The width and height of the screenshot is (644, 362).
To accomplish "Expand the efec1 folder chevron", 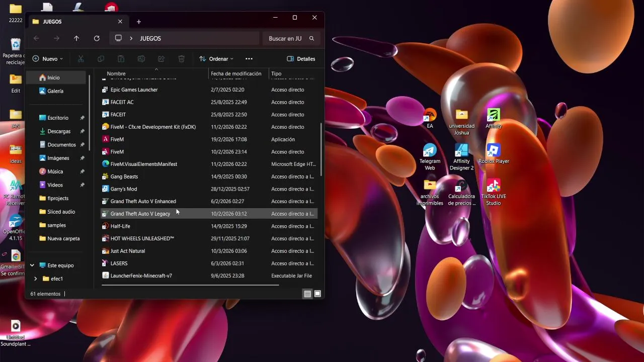I will 36,279.
